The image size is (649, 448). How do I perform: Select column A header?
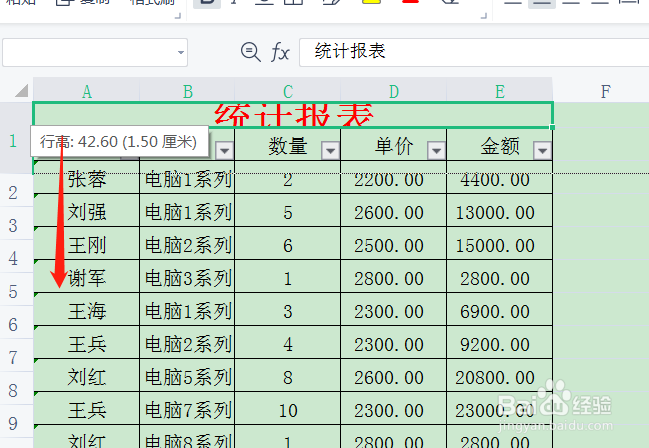point(87,91)
